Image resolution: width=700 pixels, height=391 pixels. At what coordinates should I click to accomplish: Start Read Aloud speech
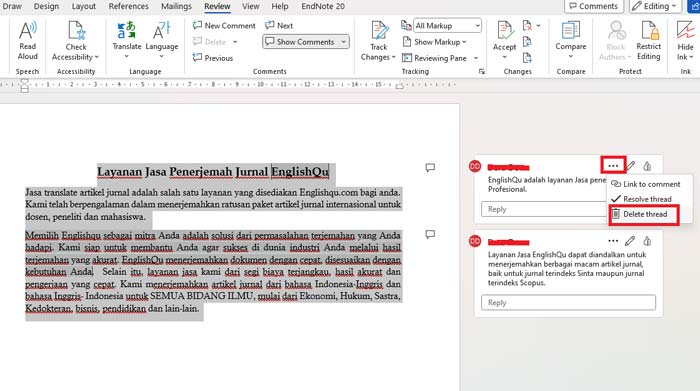pyautogui.click(x=27, y=41)
